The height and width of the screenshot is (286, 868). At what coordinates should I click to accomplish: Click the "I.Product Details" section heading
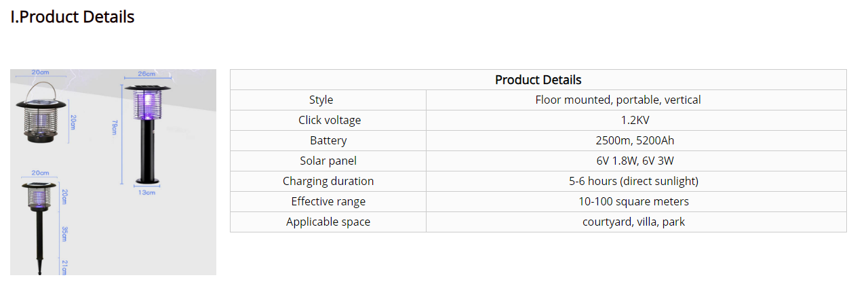click(x=73, y=17)
